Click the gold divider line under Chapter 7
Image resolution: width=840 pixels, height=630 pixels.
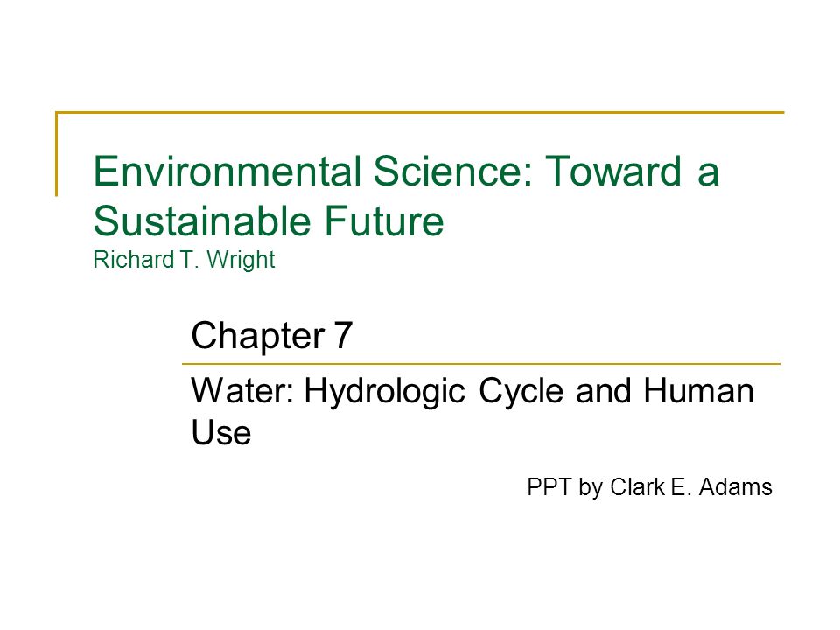click(x=481, y=364)
